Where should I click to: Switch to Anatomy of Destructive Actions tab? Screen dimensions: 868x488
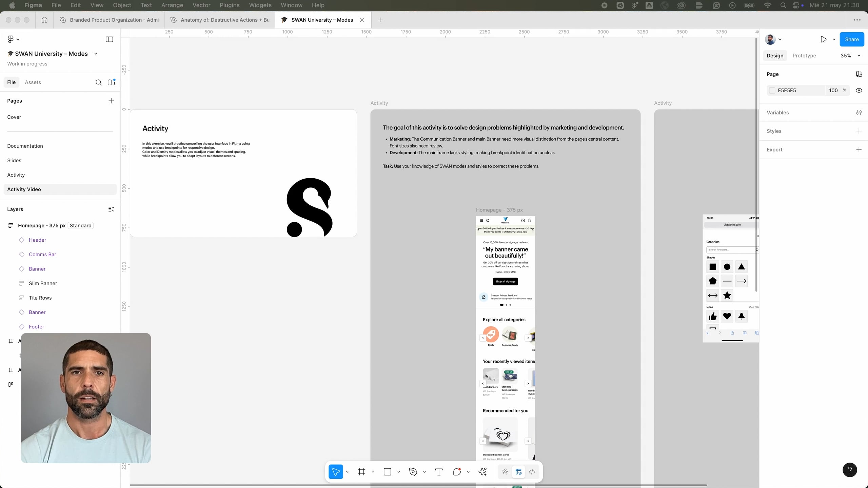(220, 20)
